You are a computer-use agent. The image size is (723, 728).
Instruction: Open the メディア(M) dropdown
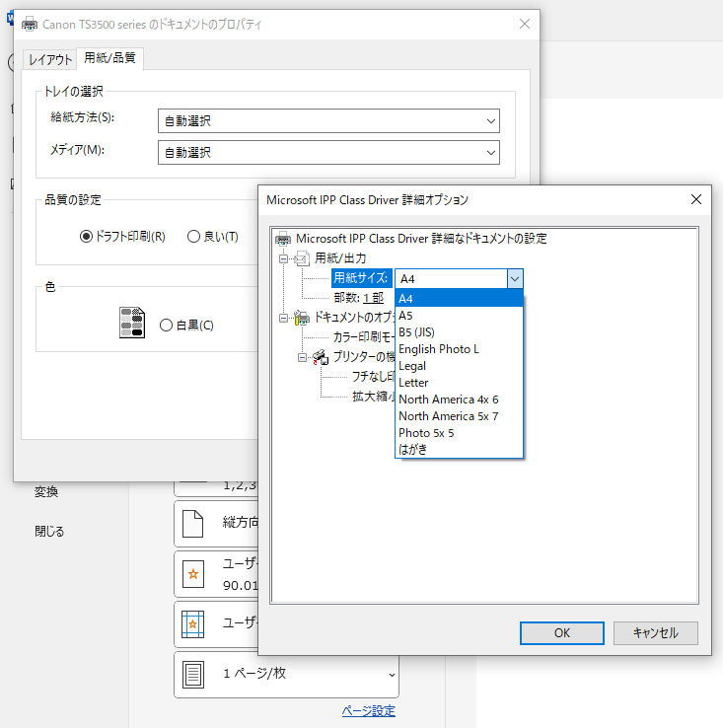coord(328,153)
